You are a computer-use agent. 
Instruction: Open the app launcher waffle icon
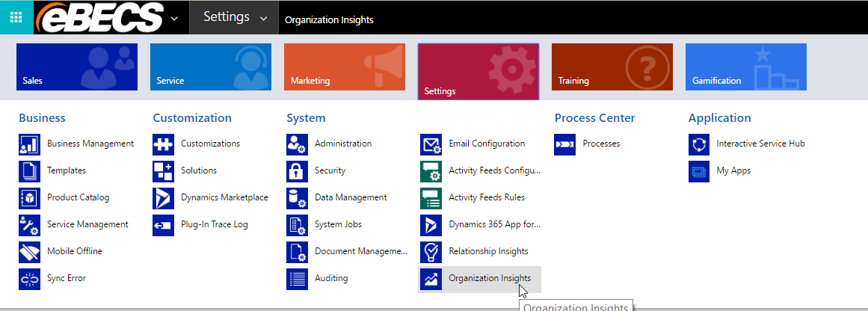pyautogui.click(x=16, y=17)
